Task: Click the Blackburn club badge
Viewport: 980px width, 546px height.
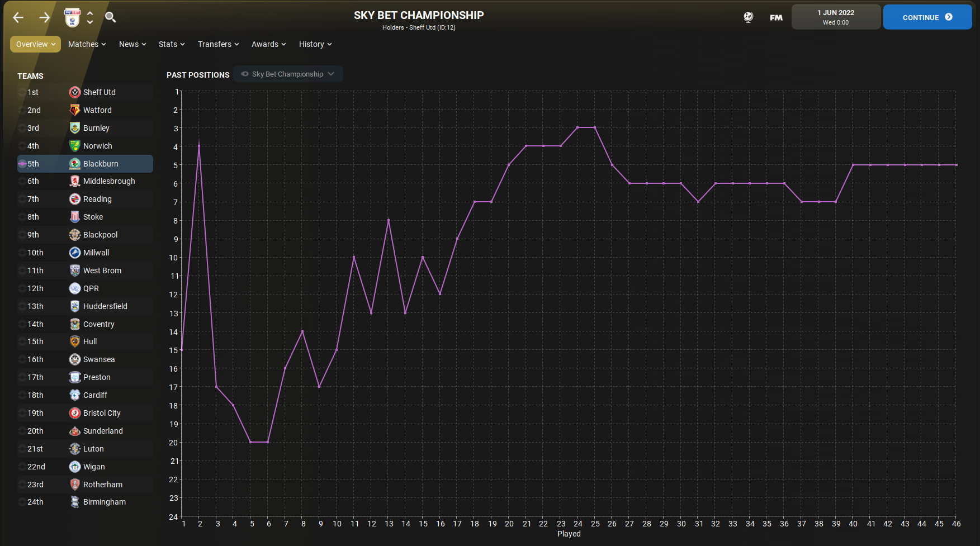Action: click(75, 164)
